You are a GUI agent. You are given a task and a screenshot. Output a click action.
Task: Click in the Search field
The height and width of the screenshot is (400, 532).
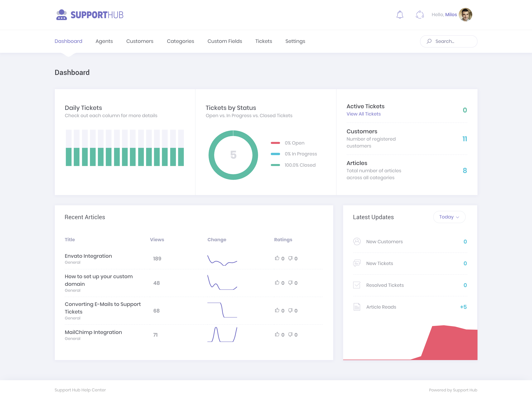(x=449, y=41)
